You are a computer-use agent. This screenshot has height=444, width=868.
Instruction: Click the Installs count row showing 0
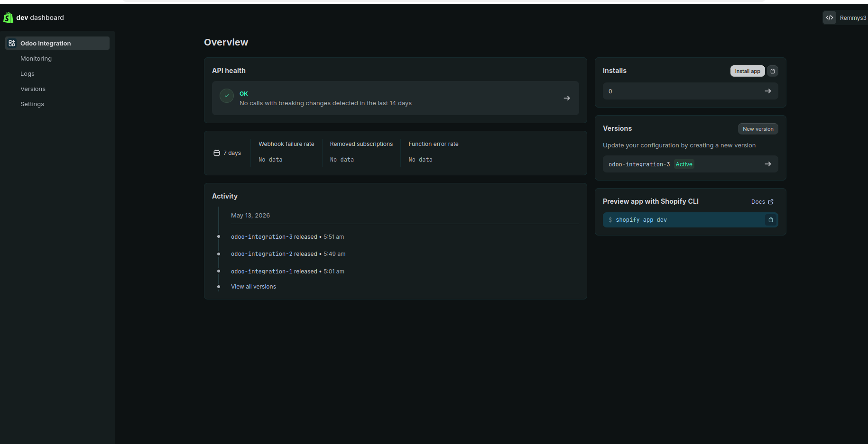(691, 91)
